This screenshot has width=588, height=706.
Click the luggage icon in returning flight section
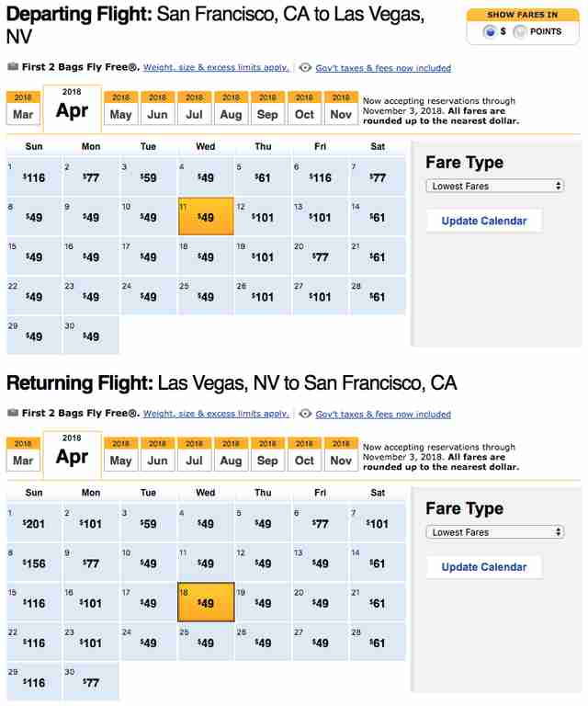click(x=13, y=414)
